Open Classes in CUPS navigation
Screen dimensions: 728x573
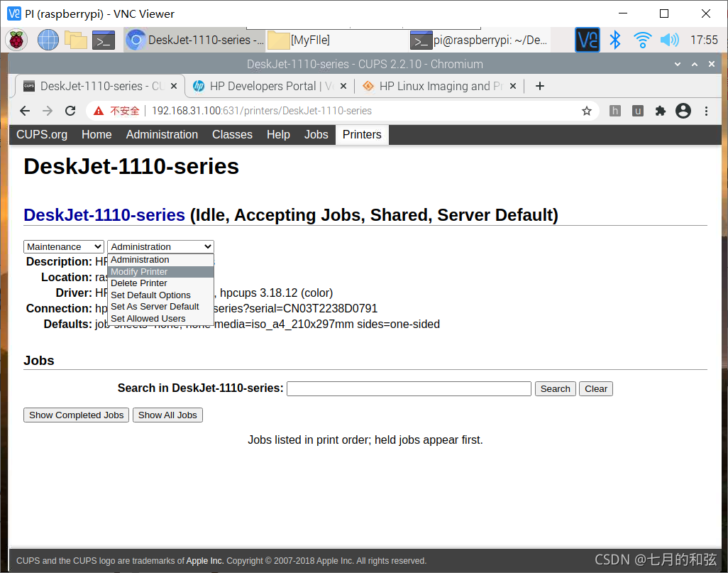click(x=232, y=134)
